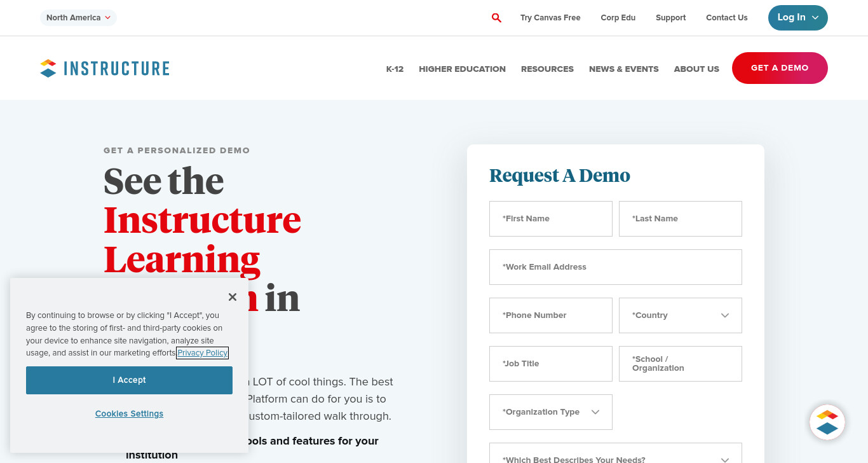This screenshot has height=463, width=868.
Task: Focus the Phone Number field
Action: (551, 315)
